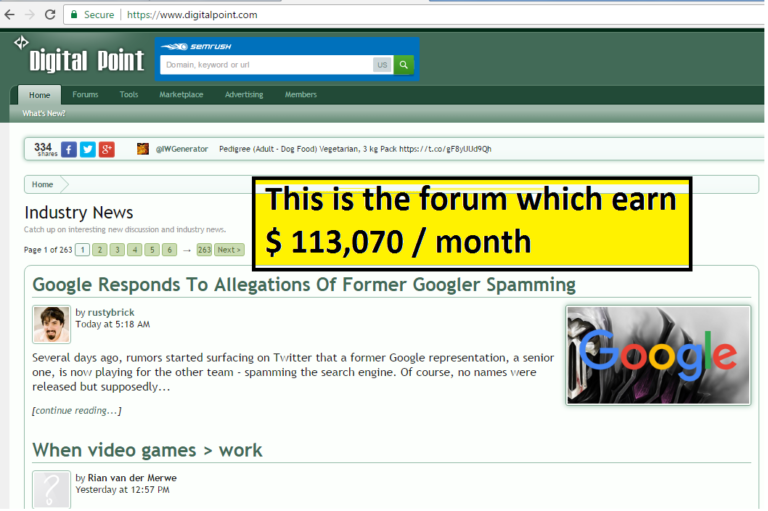Viewport: 768px width, 511px height.
Task: Click the Today at 5:18 AM timestamp
Action: (x=113, y=324)
